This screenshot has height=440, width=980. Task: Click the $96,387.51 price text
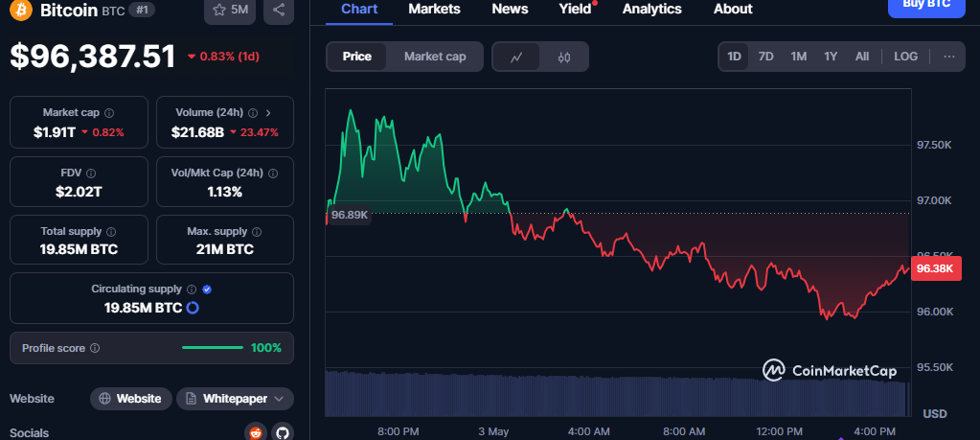pyautogui.click(x=93, y=57)
